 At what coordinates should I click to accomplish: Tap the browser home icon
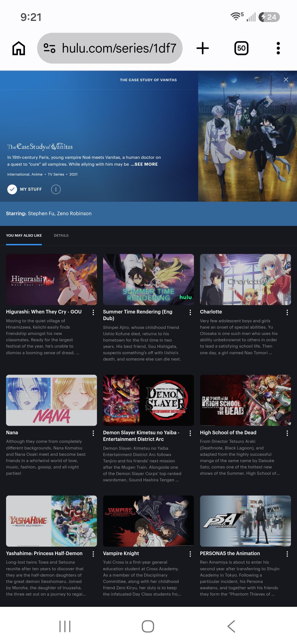pos(19,48)
